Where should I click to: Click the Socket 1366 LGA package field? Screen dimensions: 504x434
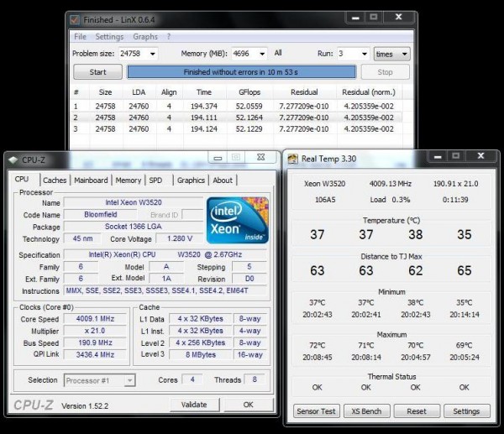(x=134, y=227)
